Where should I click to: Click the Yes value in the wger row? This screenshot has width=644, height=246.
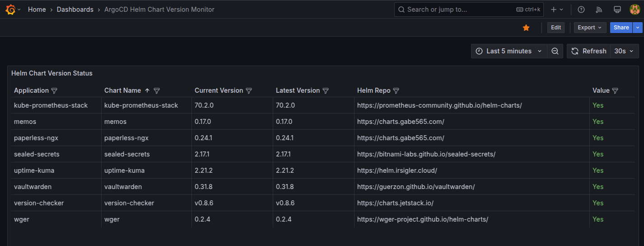tap(598, 219)
